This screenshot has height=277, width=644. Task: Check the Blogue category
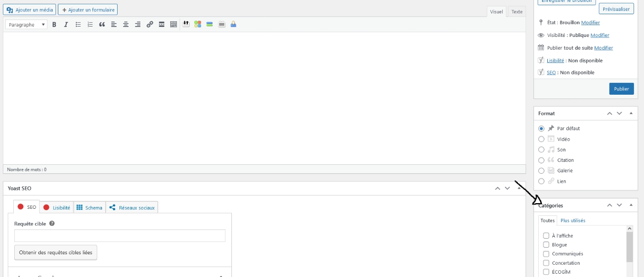tap(546, 245)
